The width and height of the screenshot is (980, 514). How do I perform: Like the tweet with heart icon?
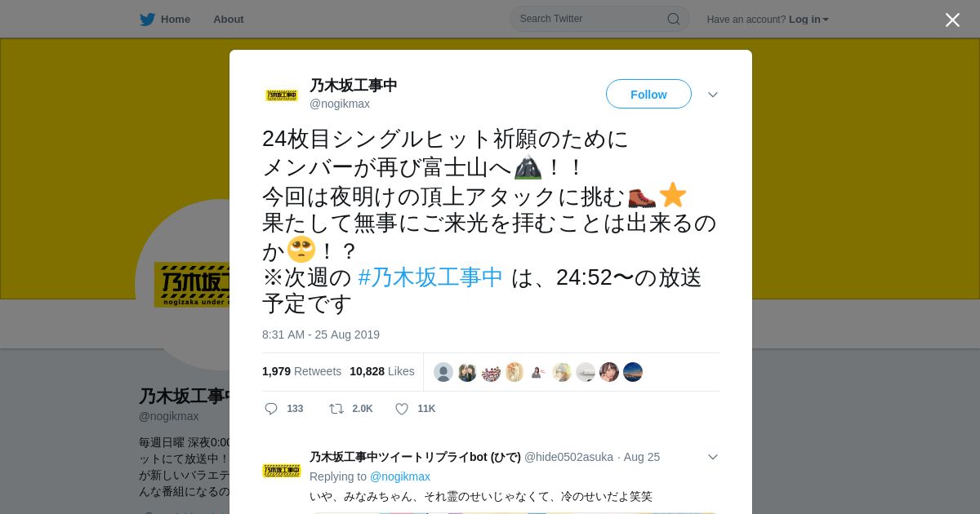point(402,409)
